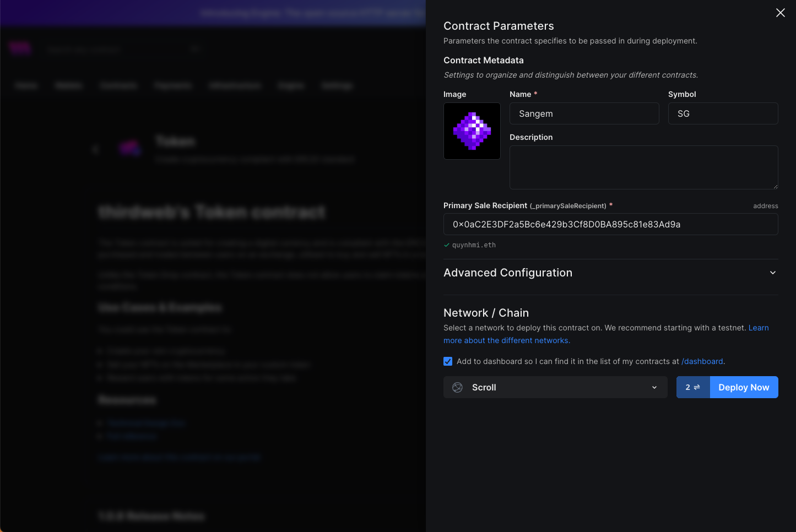Click the Advanced Configuration chevron arrow
The width and height of the screenshot is (796, 532).
pos(773,273)
